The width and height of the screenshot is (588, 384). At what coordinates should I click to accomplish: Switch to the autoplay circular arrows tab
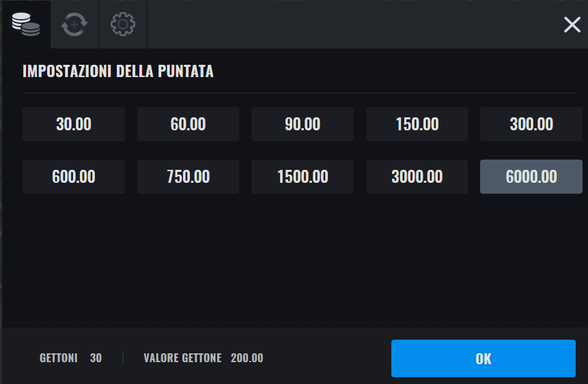tap(74, 25)
